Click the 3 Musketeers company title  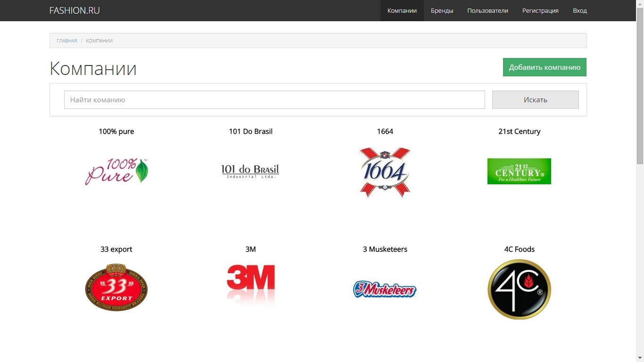pos(385,249)
